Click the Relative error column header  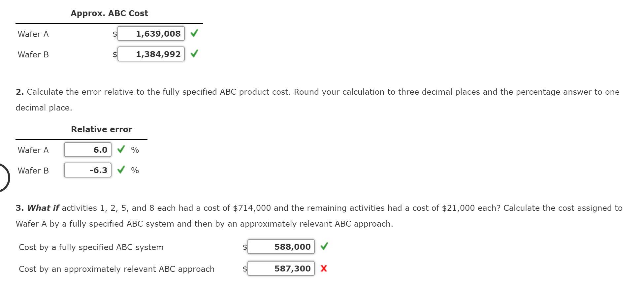(101, 129)
